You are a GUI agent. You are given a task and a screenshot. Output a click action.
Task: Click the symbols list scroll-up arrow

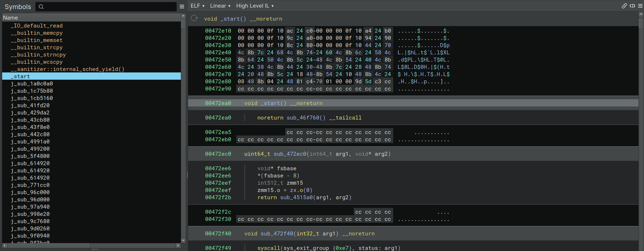[183, 16]
